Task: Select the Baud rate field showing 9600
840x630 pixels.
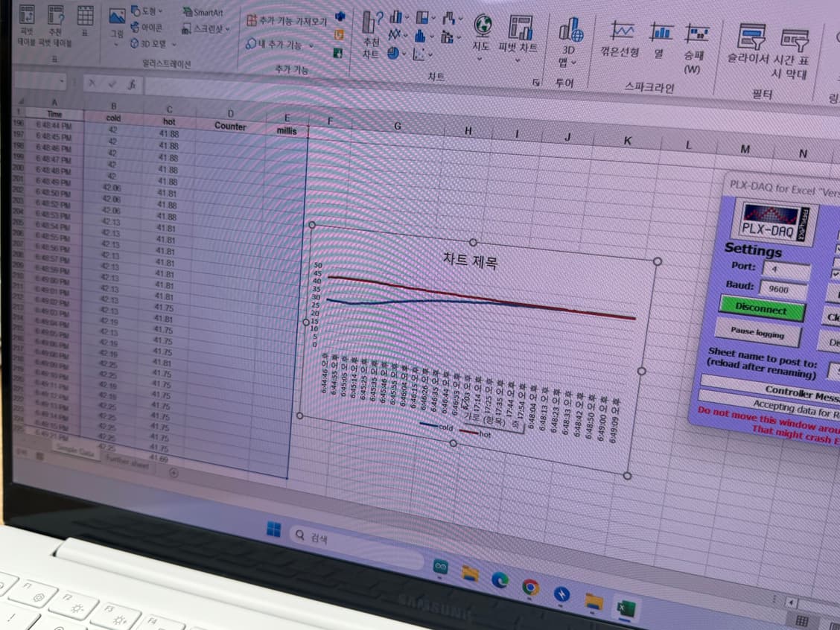Action: [x=783, y=289]
